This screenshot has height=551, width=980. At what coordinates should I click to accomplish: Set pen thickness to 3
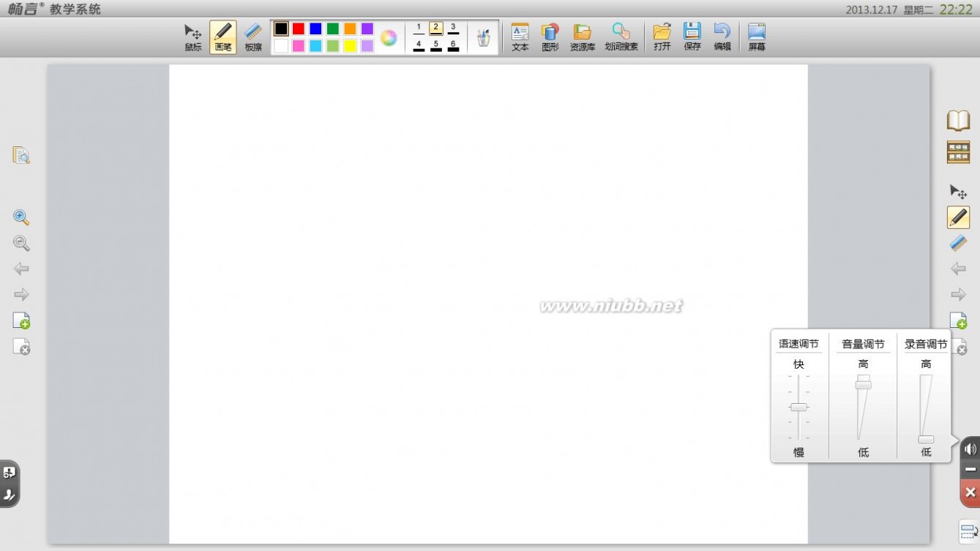(453, 29)
